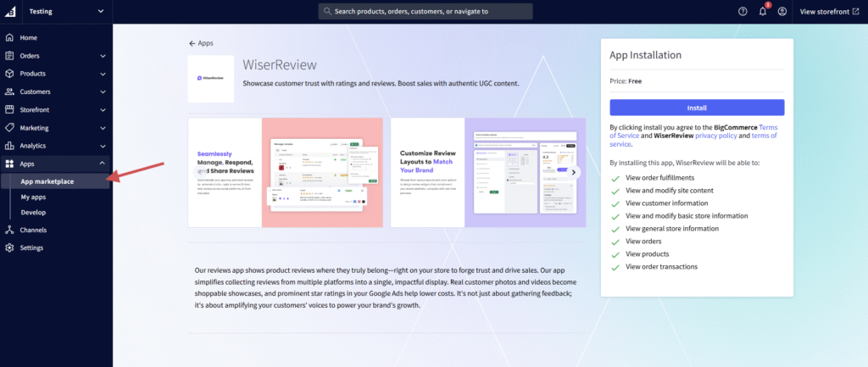Click the BigCommerce logo icon
The image size is (868, 367).
click(x=11, y=11)
